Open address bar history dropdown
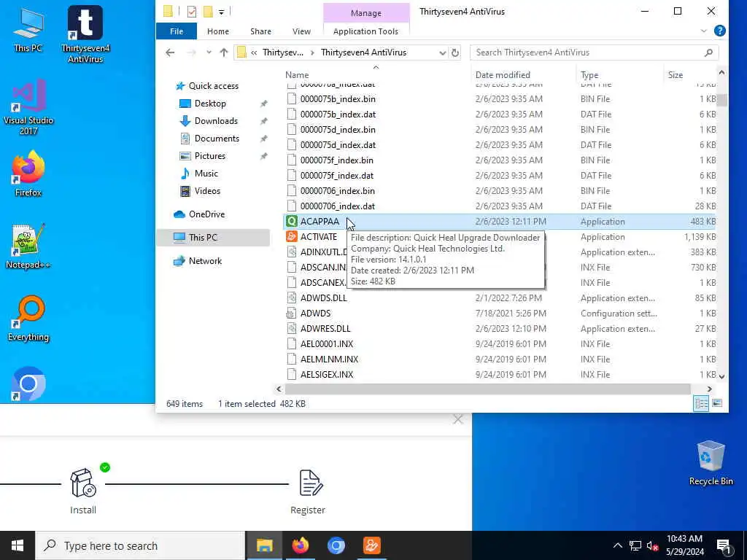Viewport: 747px width, 560px height. tap(442, 52)
